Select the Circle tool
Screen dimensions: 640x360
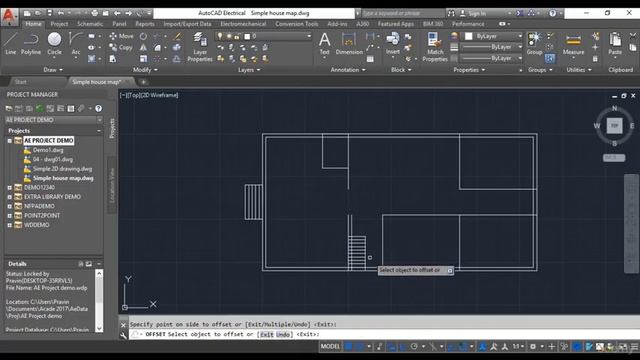tap(54, 44)
